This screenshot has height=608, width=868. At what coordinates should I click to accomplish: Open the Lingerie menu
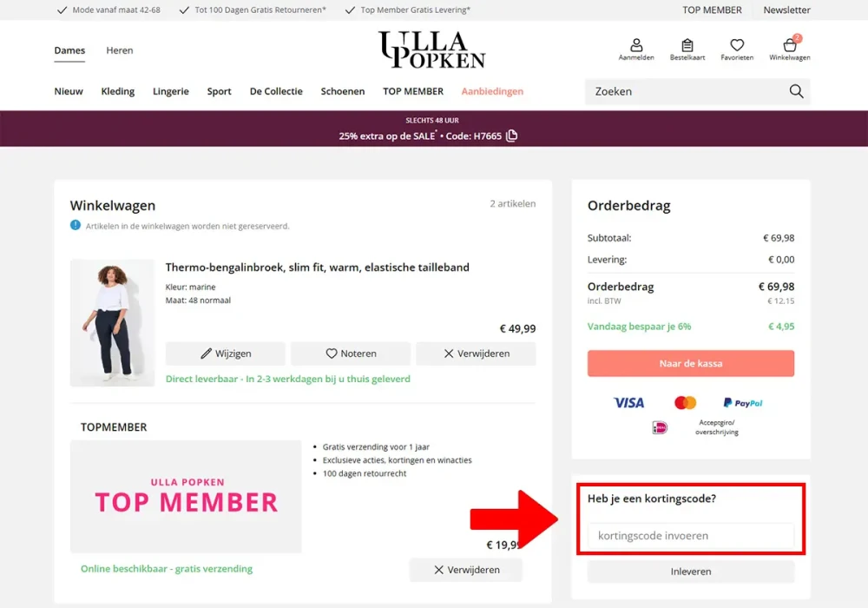(x=171, y=91)
